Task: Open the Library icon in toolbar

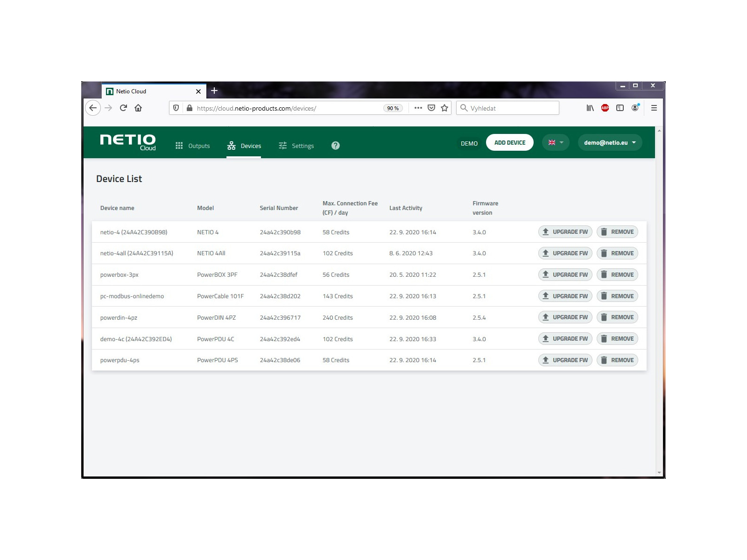Action: [590, 108]
